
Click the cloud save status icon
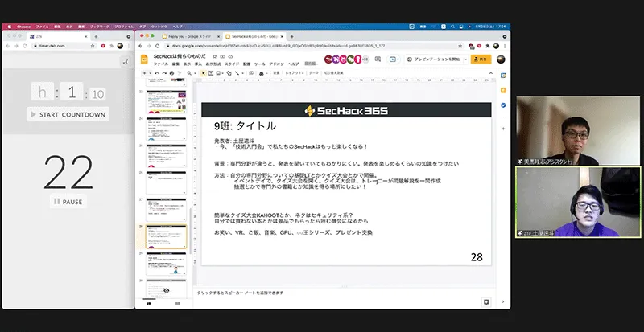(230, 56)
